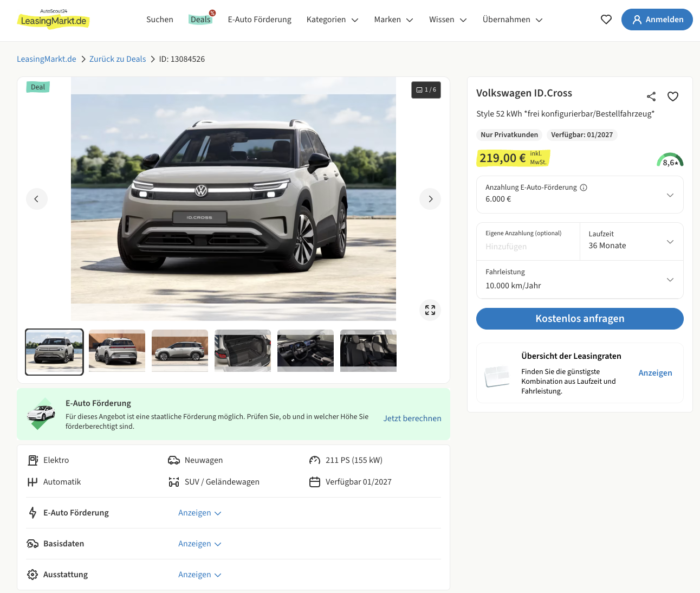Screen dimensions: 700x593
Task: Show next car photo
Action: point(430,199)
